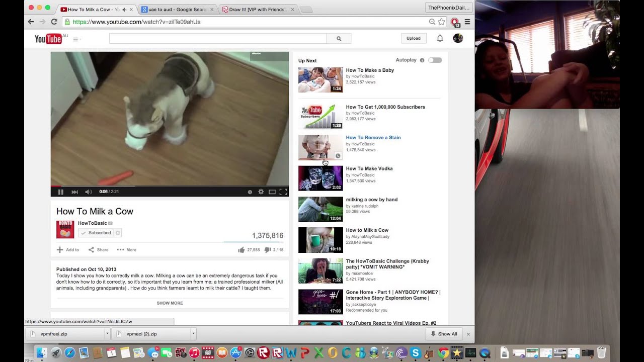Screen dimensions: 644x362
Task: Click the address bar URL
Action: (136, 22)
